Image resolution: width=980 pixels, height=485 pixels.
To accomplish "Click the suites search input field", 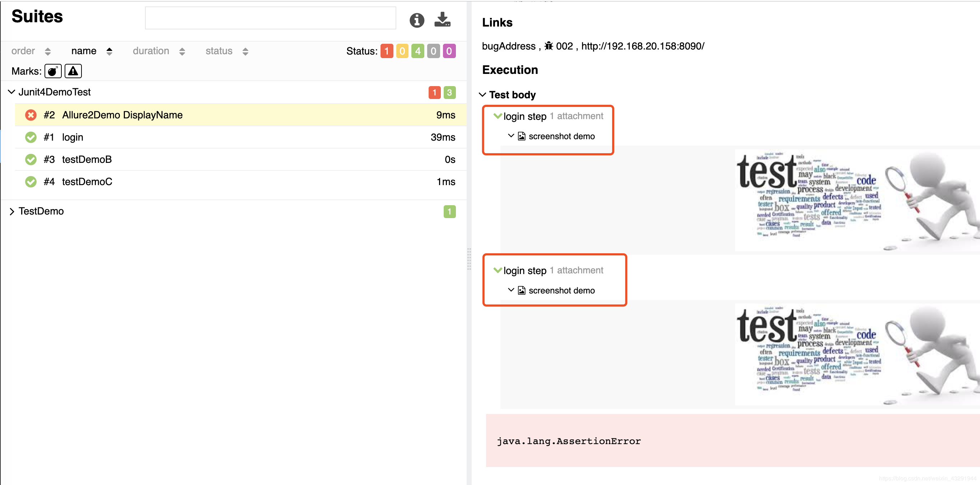I will point(270,18).
